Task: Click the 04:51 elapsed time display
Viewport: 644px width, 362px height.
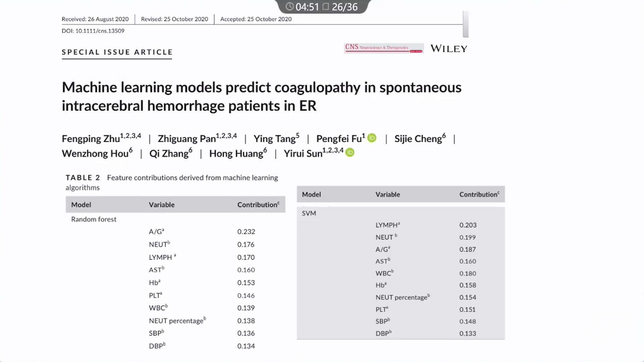Action: [307, 7]
